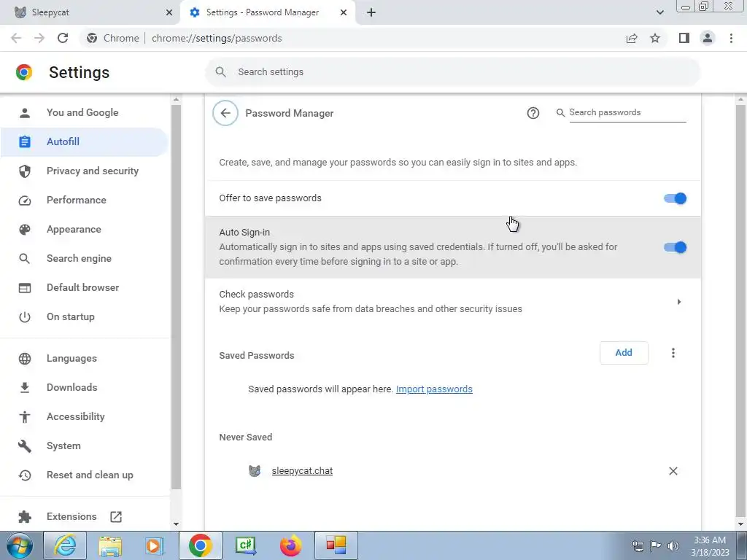Click volume icon in system tray
The width and height of the screenshot is (747, 560).
[673, 545]
